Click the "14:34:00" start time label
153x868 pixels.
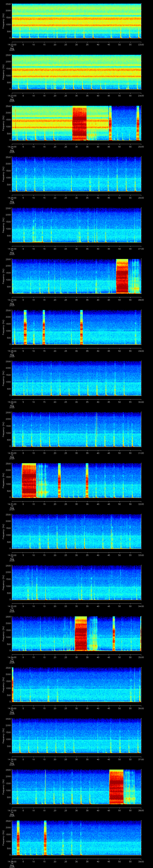click(x=12, y=657)
